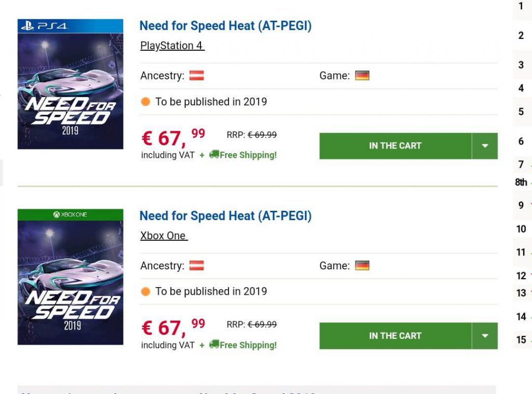Add the Xbox One version using IN THE CART
532x394 pixels.
[396, 336]
